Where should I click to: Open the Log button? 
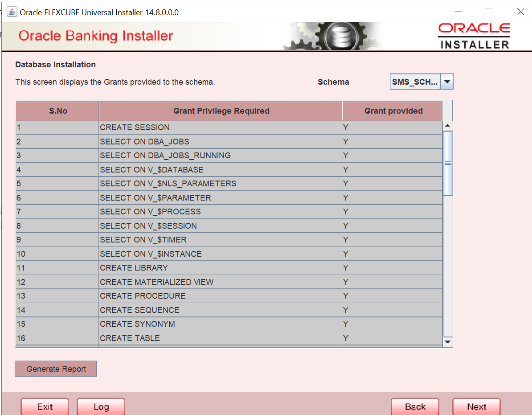tap(101, 407)
